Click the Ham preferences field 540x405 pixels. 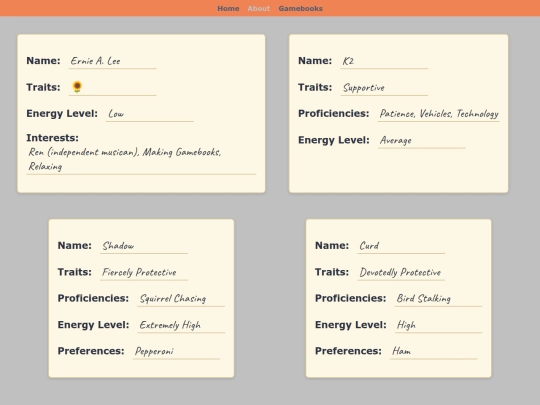pos(434,351)
